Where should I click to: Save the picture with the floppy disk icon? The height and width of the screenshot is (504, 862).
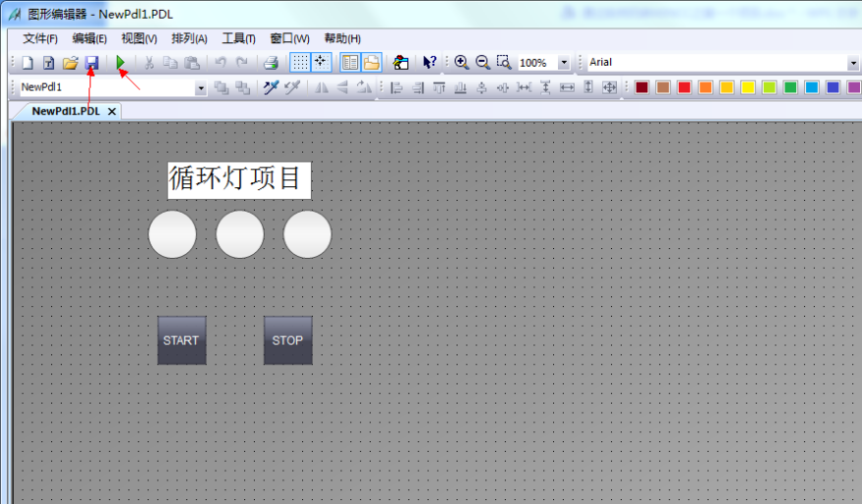click(x=92, y=63)
